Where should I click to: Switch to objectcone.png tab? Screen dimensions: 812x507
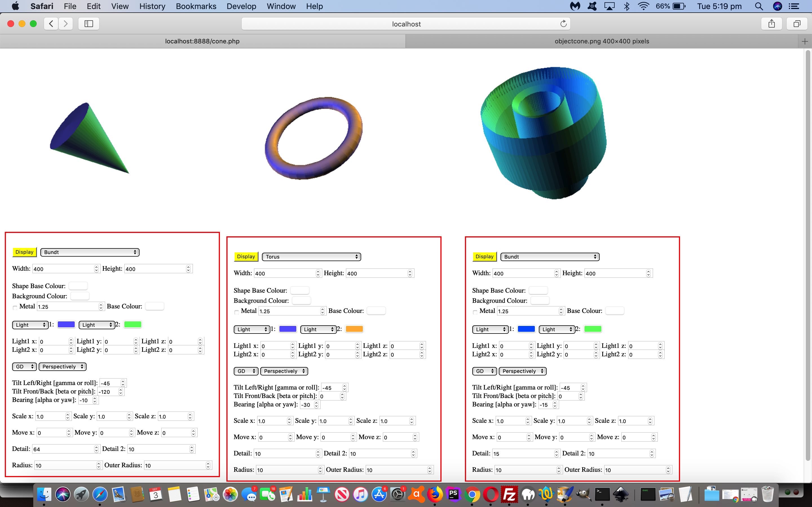tap(602, 41)
